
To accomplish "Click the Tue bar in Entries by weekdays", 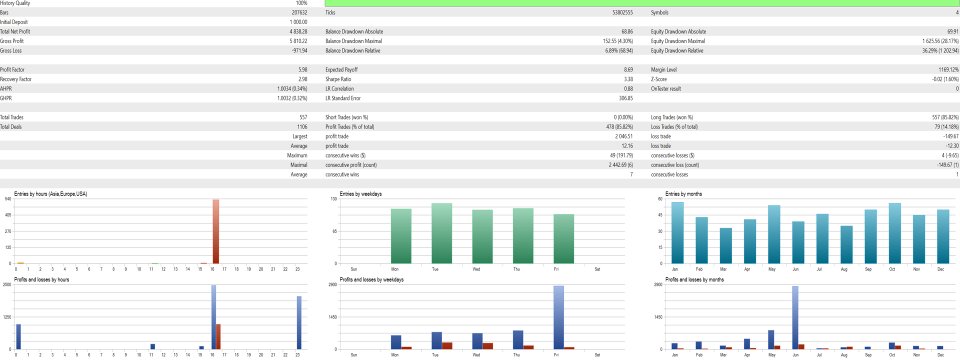I will [x=441, y=233].
